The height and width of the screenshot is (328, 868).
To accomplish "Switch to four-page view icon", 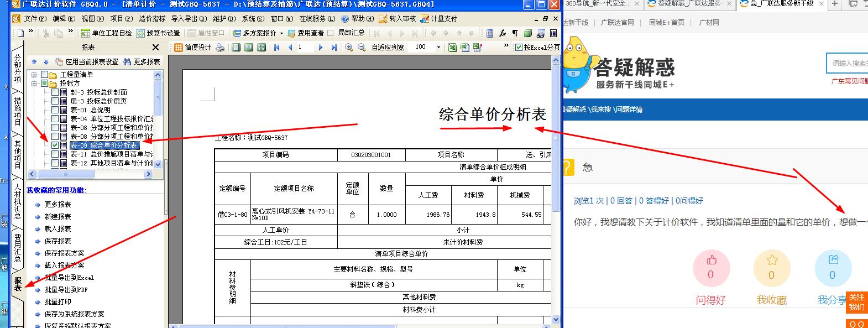I will 262,48.
